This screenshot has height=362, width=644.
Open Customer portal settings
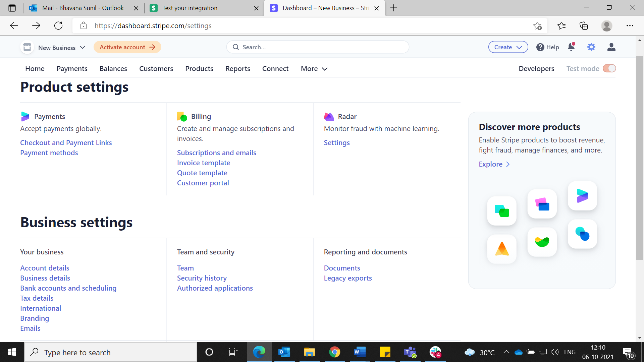pyautogui.click(x=203, y=183)
